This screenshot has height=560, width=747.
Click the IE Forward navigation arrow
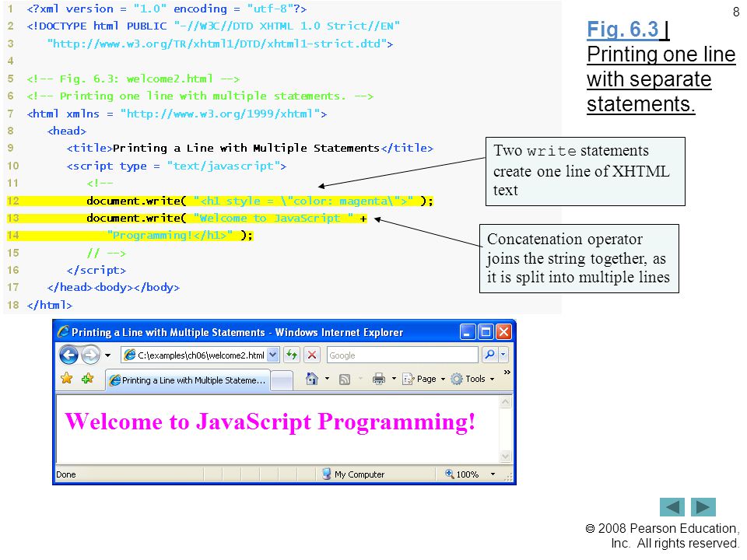[x=90, y=355]
